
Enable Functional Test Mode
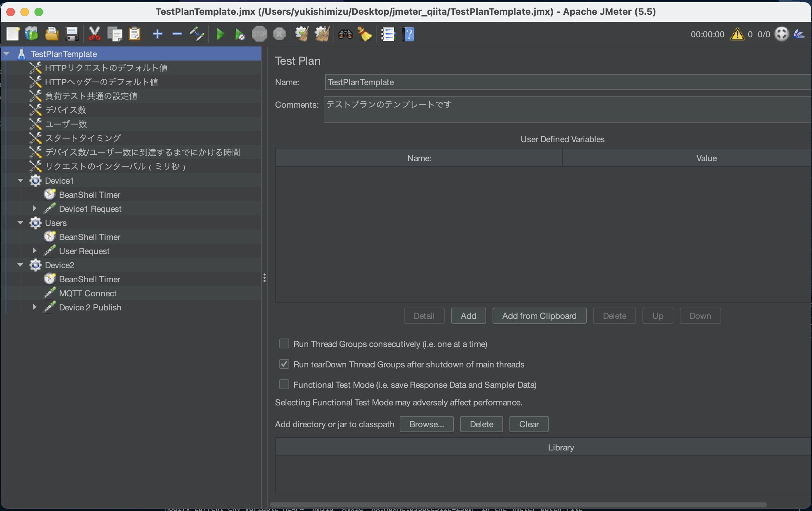[x=284, y=385]
